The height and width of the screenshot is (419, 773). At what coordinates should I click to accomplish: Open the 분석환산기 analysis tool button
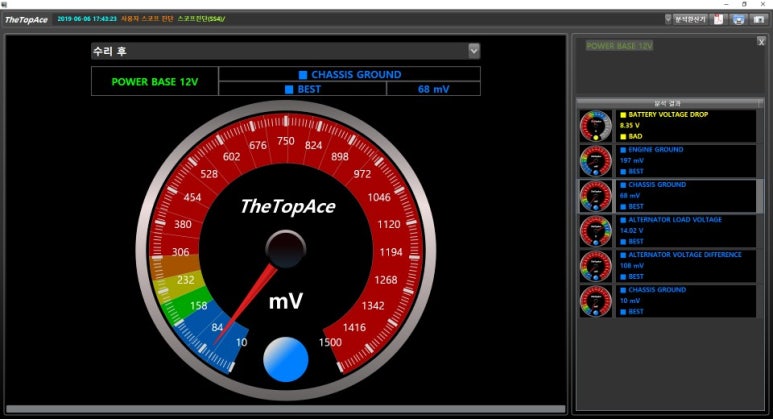click(x=690, y=19)
